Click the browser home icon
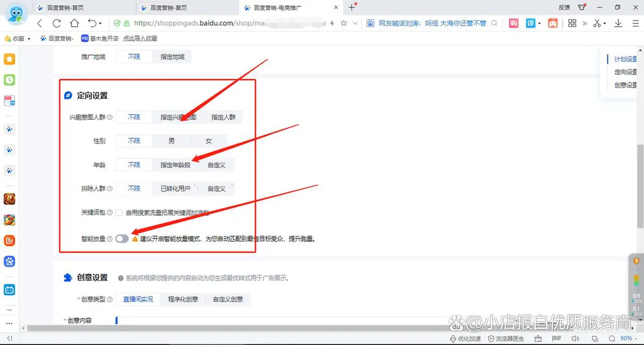The height and width of the screenshot is (345, 644). [74, 23]
